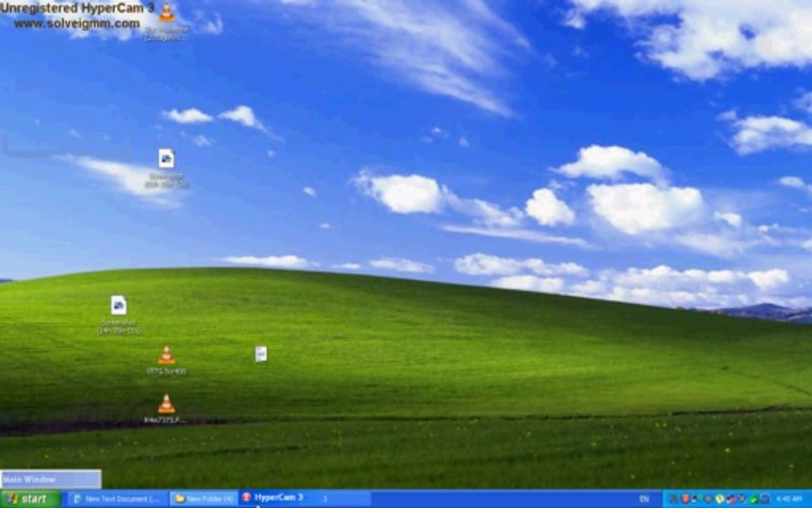Open the New Folder (4) taskbar window
This screenshot has width=812, height=508.
pyautogui.click(x=204, y=500)
